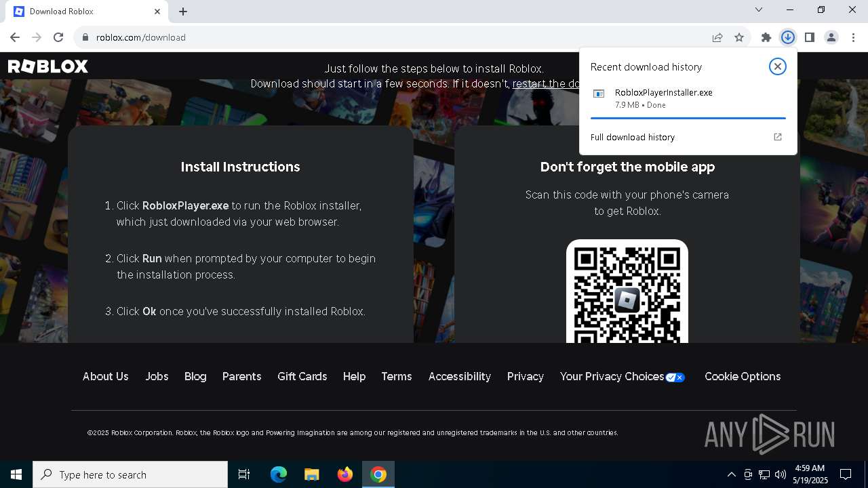Open the Gift Cards footer link
Viewport: 868px width, 488px height.
tap(302, 376)
